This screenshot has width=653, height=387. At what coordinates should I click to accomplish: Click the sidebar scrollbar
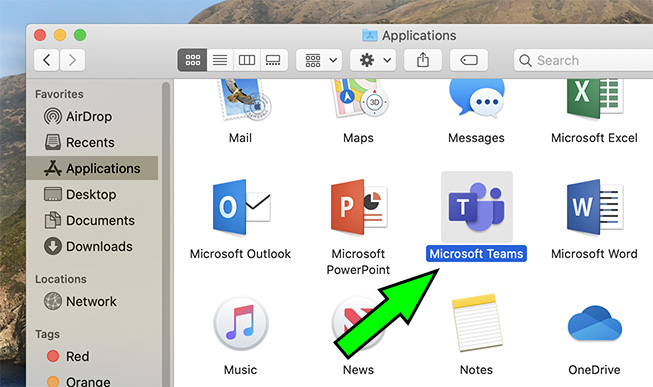166,233
